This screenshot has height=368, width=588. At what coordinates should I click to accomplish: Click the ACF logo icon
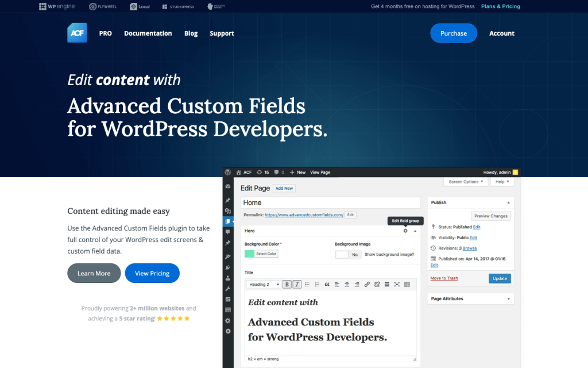(78, 33)
